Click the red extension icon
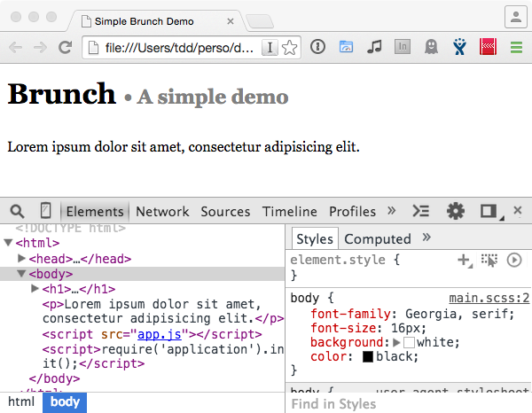Screen dimensions: 532x413 pyautogui.click(x=488, y=47)
